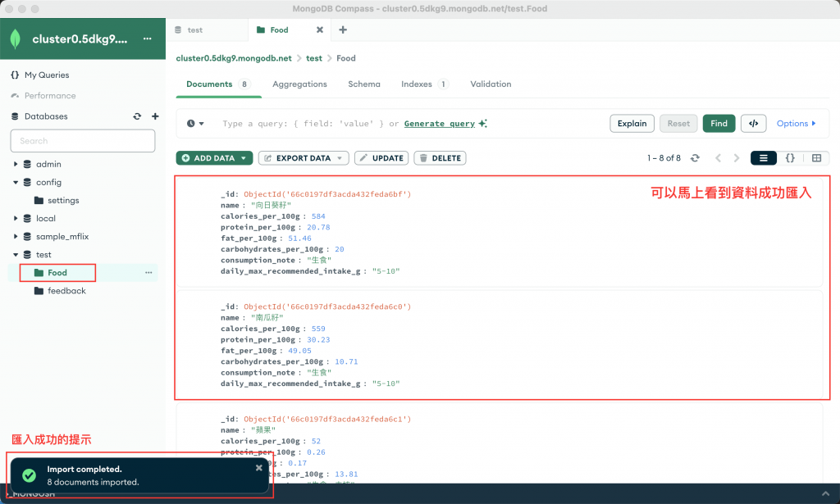
Task: Click the MongoDB leaf logo icon
Action: 16,39
